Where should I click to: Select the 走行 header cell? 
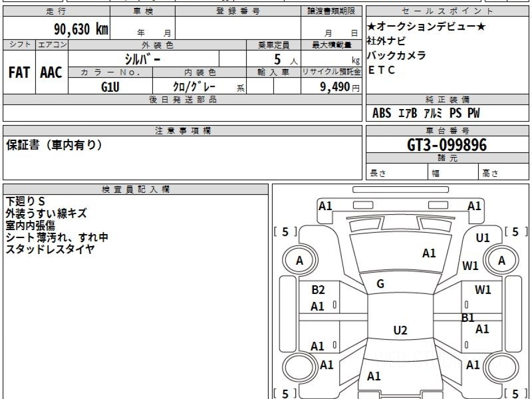[x=56, y=12]
